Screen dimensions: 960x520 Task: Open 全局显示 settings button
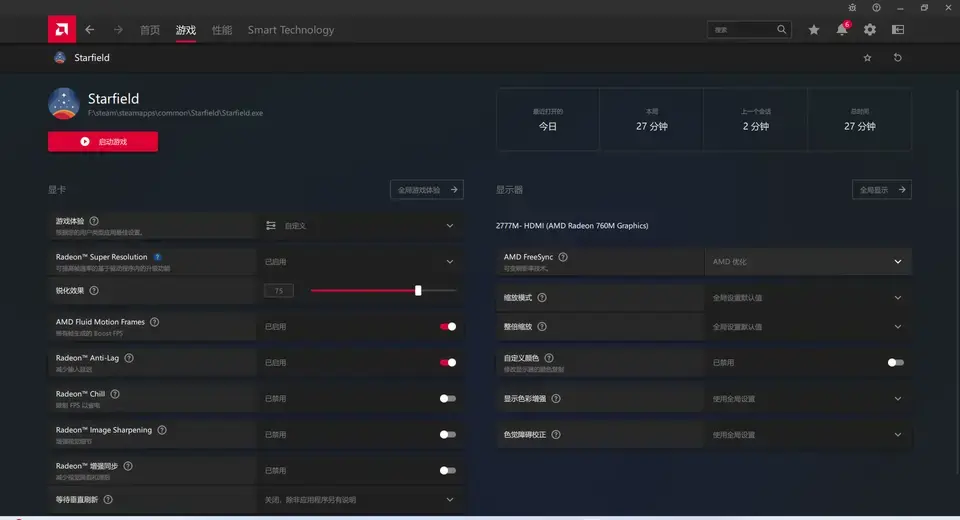point(882,190)
